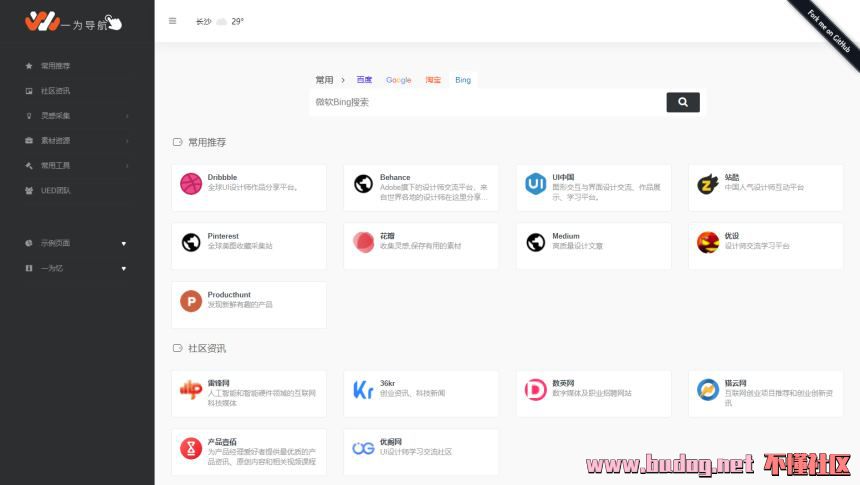The height and width of the screenshot is (485, 860).
Task: Click the 设计师交流学习平台 description
Action: [x=757, y=246]
